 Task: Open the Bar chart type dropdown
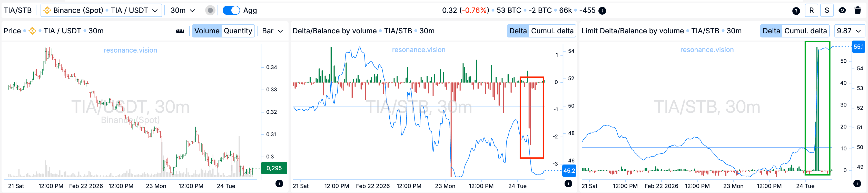pyautogui.click(x=272, y=31)
